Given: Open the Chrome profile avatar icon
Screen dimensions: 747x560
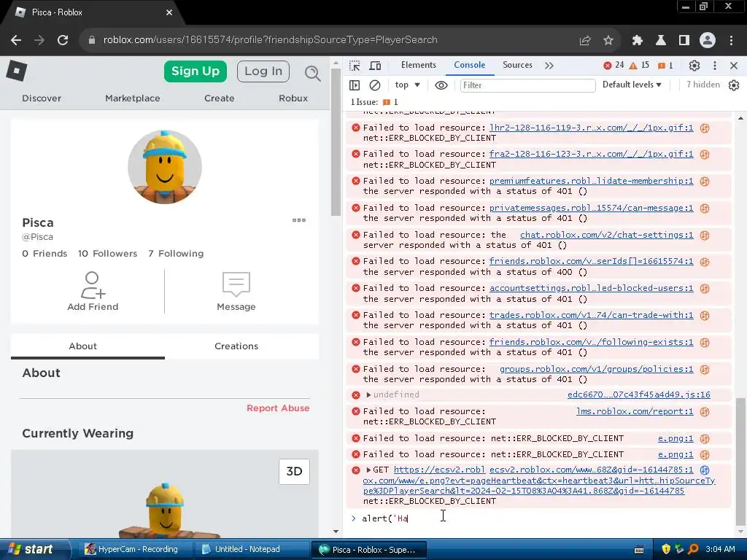Looking at the screenshot, I should 708,41.
